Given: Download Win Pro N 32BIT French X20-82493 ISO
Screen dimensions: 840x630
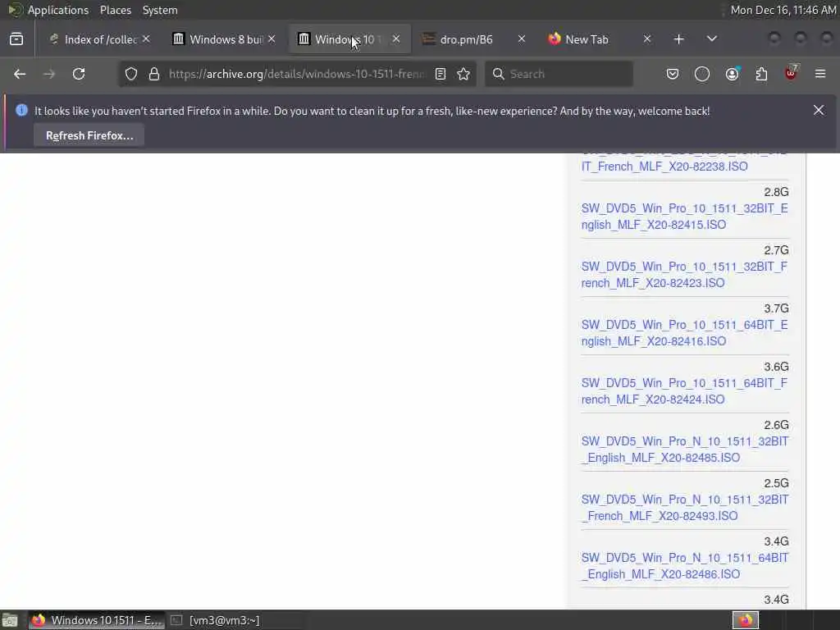Looking at the screenshot, I should click(x=685, y=507).
